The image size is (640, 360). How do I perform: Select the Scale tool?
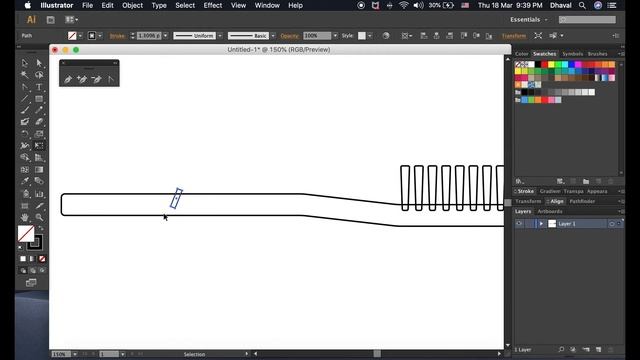coord(39,134)
